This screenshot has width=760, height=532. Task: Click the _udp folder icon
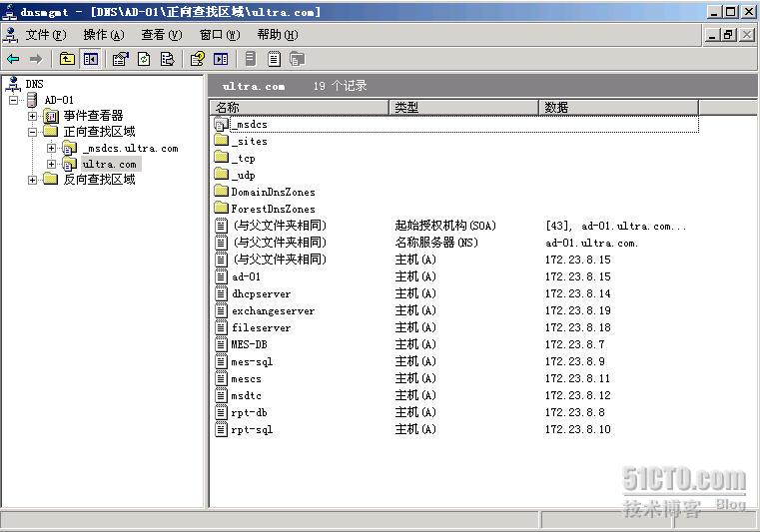[x=221, y=174]
